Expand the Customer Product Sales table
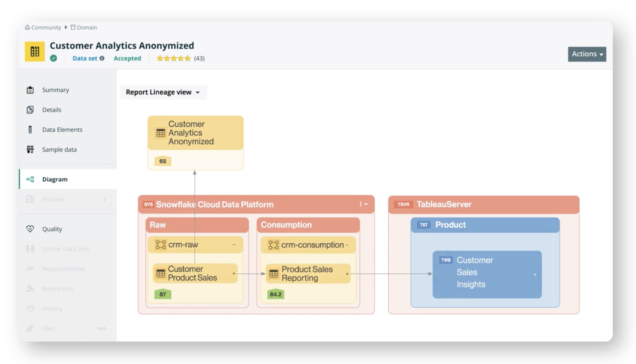Screen dimensions: 636x364 [234, 273]
